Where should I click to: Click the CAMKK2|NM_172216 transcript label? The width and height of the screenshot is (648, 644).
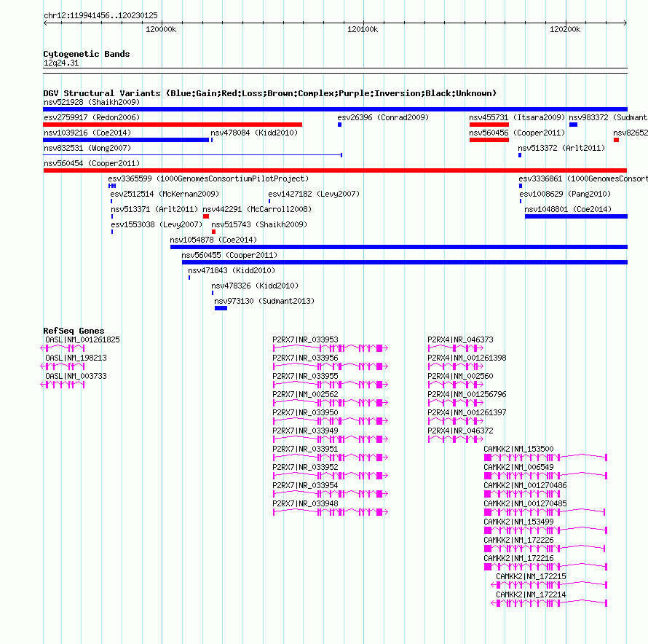tap(518, 558)
